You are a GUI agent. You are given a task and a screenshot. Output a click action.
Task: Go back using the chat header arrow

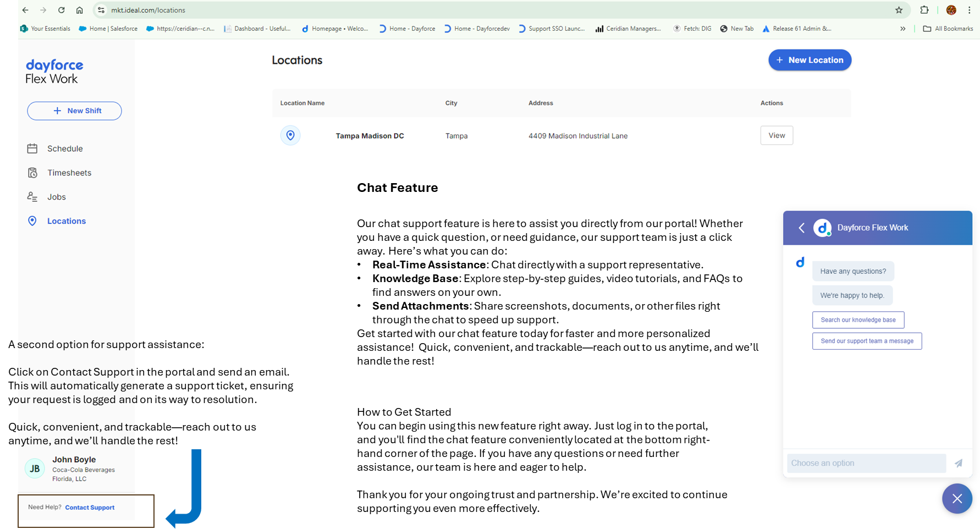point(802,228)
